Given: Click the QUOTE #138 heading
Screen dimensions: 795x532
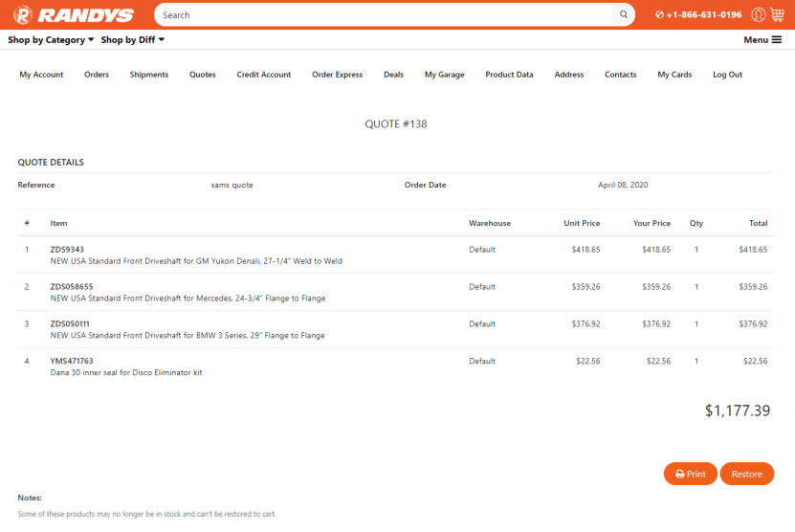Looking at the screenshot, I should [396, 124].
